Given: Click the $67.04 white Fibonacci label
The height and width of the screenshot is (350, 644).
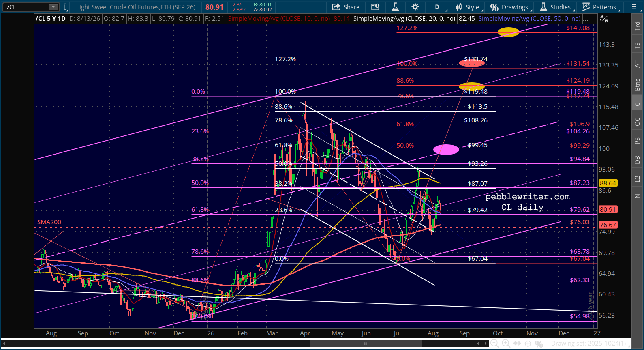Looking at the screenshot, I should click(x=477, y=259).
